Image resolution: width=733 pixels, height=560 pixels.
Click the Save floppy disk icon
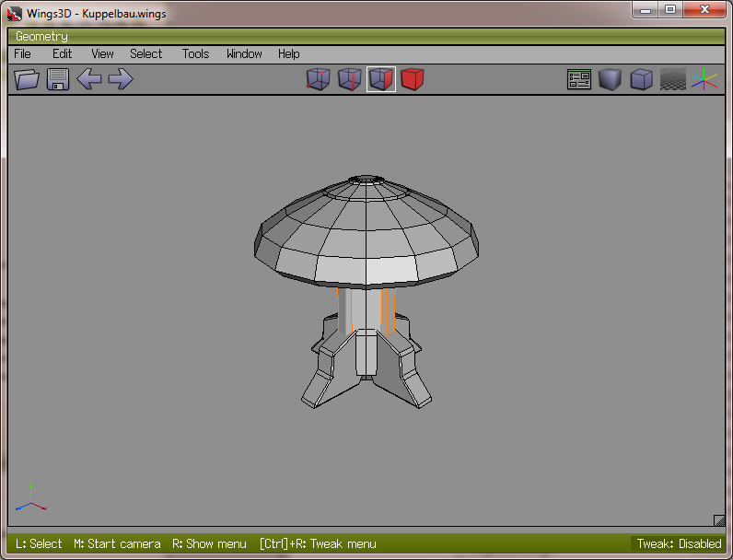point(58,79)
